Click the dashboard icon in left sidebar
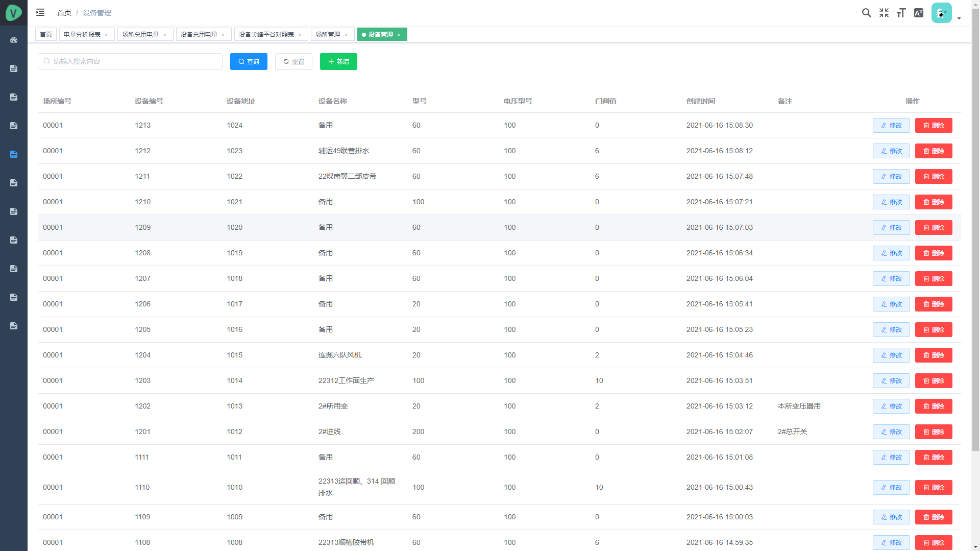Image resolution: width=980 pixels, height=551 pixels. point(14,40)
